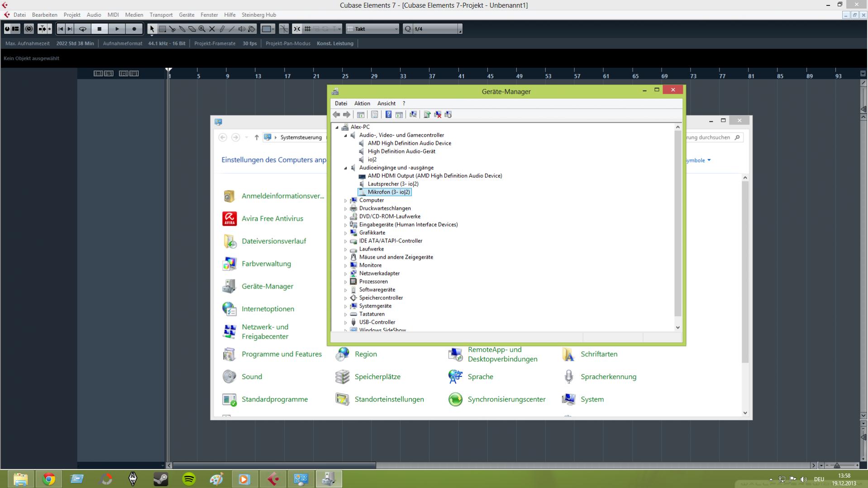Toggle global mute 'm' button in track list
This screenshot has width=868, height=488.
tap(98, 73)
